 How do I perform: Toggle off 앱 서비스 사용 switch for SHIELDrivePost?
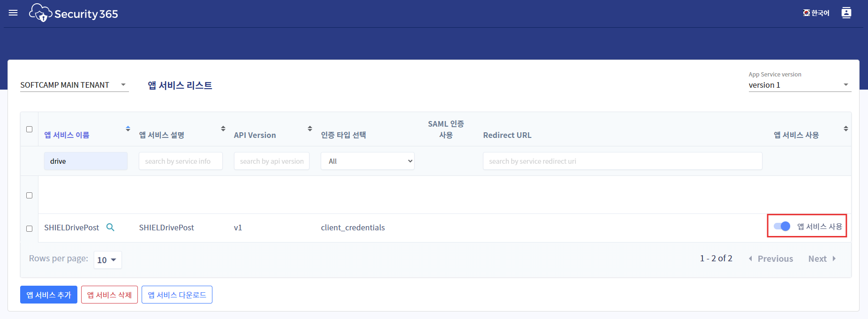point(782,226)
